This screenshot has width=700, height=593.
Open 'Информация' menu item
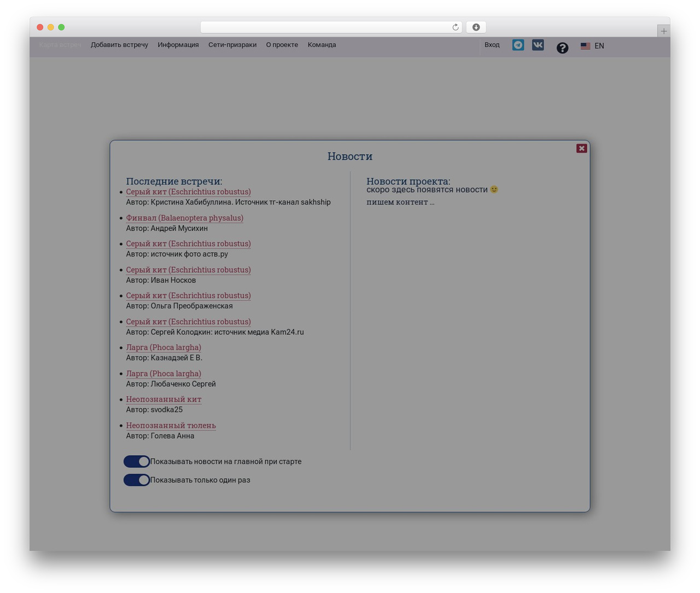click(x=178, y=45)
